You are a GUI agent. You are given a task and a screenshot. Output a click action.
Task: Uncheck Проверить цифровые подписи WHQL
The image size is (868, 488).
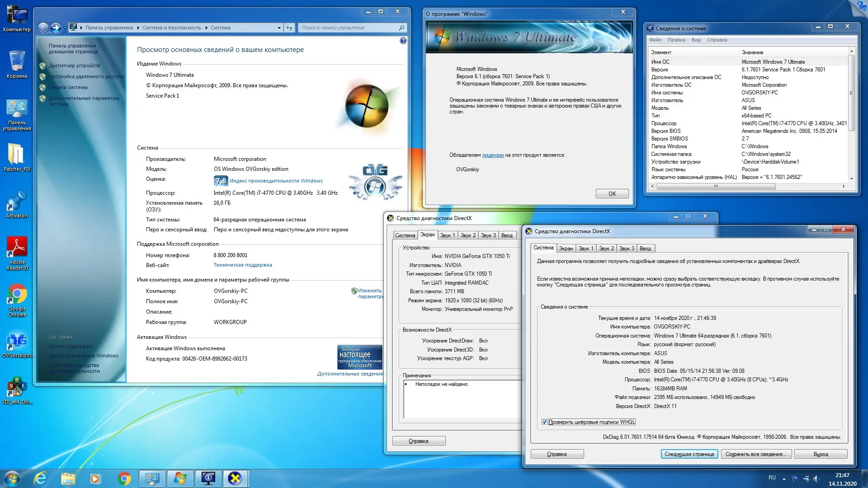[x=545, y=422]
